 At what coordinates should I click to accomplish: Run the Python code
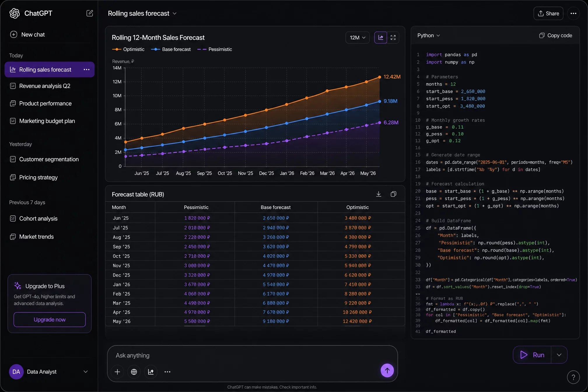tap(532, 355)
